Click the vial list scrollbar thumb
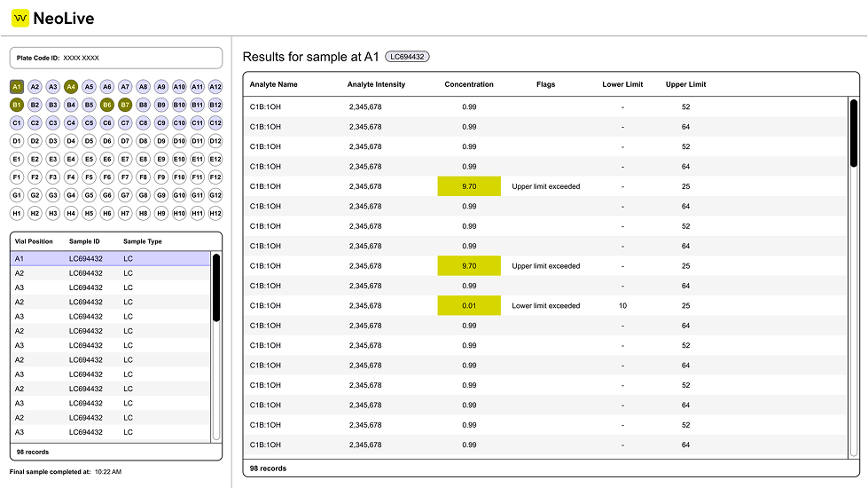868x488 pixels. tap(216, 287)
